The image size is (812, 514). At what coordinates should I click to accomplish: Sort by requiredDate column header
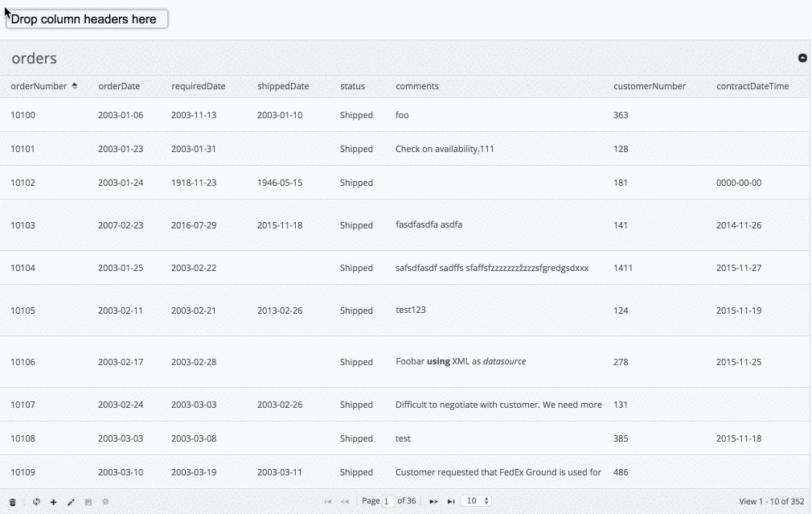tap(199, 86)
